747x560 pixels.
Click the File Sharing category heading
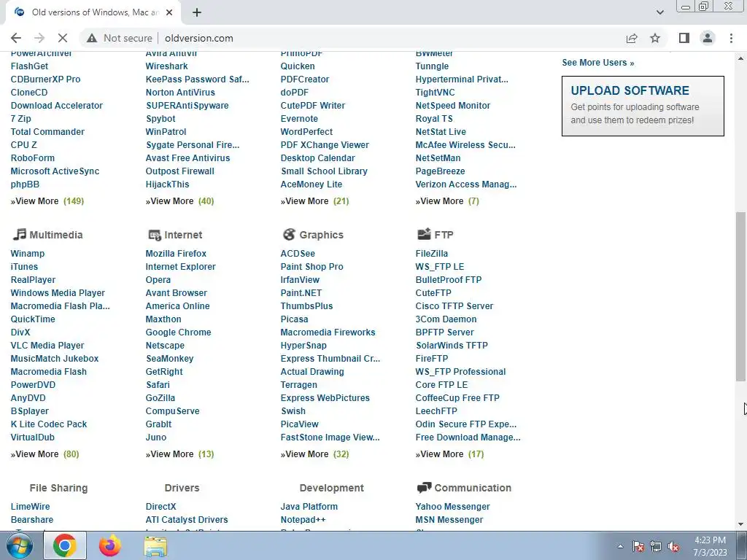point(58,488)
